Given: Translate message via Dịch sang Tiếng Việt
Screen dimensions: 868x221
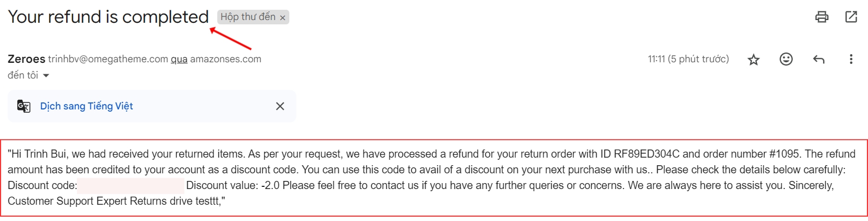Looking at the screenshot, I should (x=86, y=106).
